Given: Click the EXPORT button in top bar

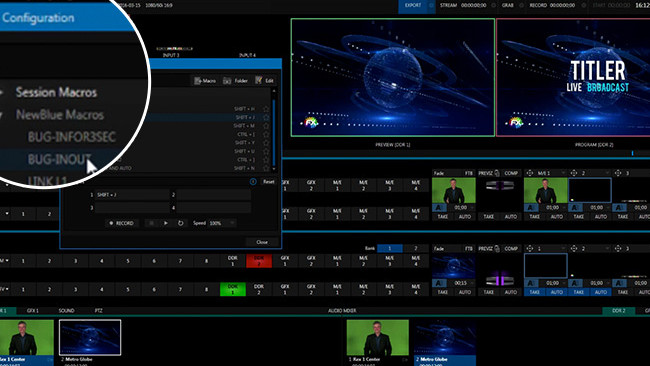Looking at the screenshot, I should coord(413,5).
